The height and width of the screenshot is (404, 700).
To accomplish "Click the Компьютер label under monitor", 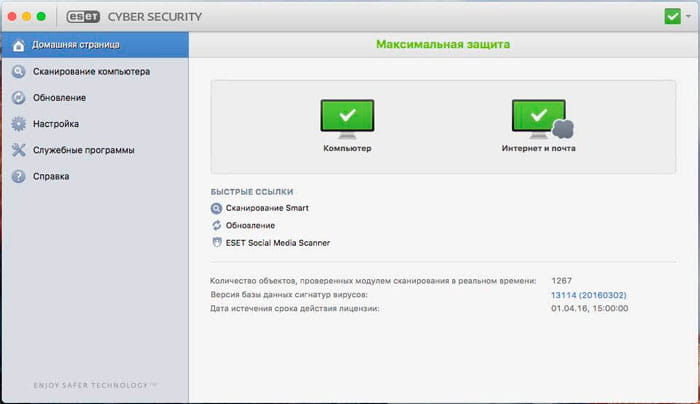I will click(x=347, y=148).
